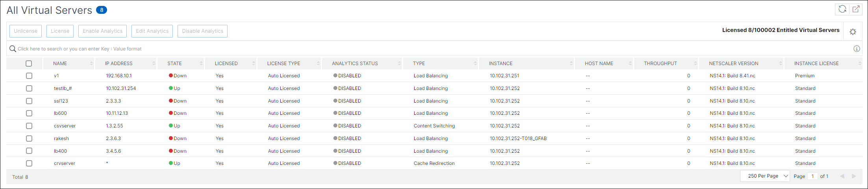Sort by INSTANCE column arrows
Screen dimensions: 868x189
point(571,64)
